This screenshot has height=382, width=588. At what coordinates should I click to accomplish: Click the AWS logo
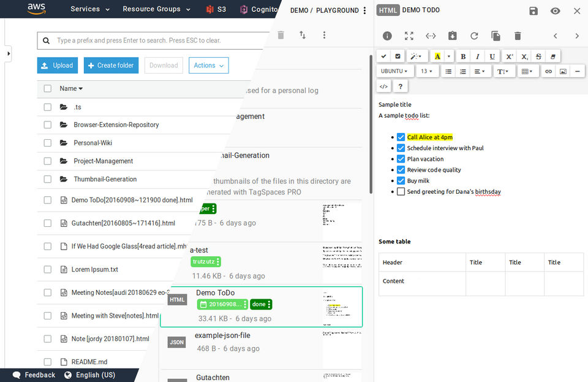(36, 9)
